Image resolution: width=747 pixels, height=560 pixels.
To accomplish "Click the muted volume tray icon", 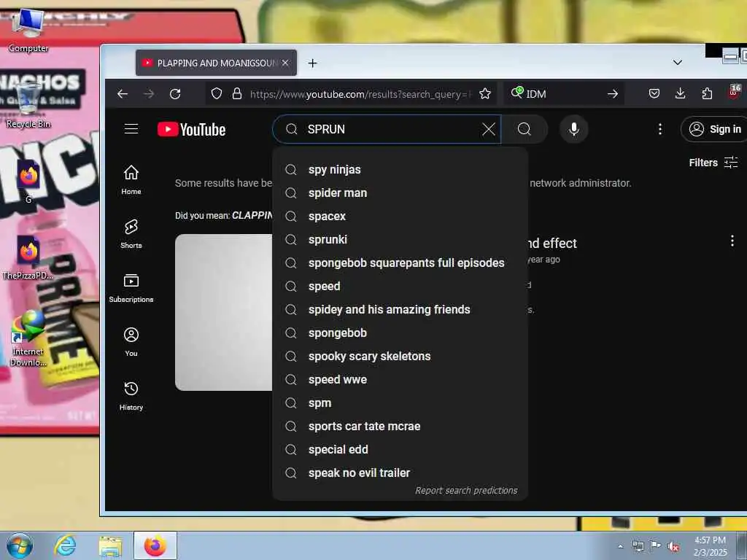I will pos(673,547).
